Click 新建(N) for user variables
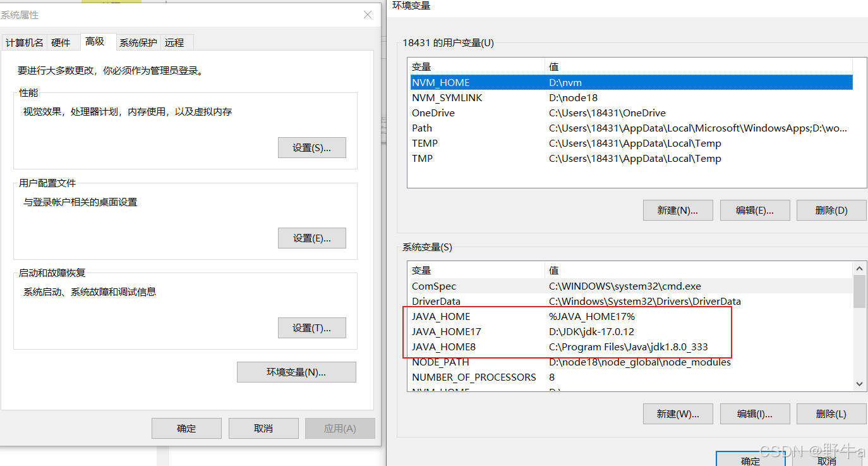868x466 pixels. click(x=678, y=210)
